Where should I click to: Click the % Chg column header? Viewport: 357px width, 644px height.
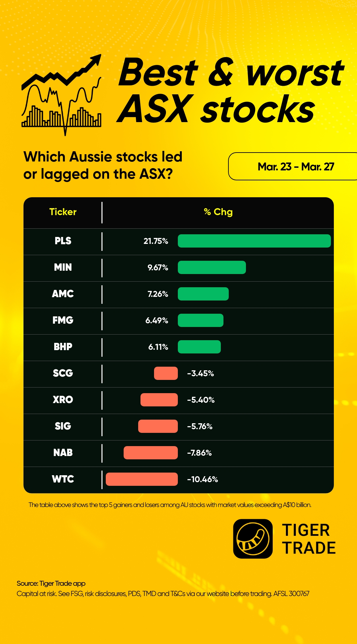pyautogui.click(x=218, y=212)
